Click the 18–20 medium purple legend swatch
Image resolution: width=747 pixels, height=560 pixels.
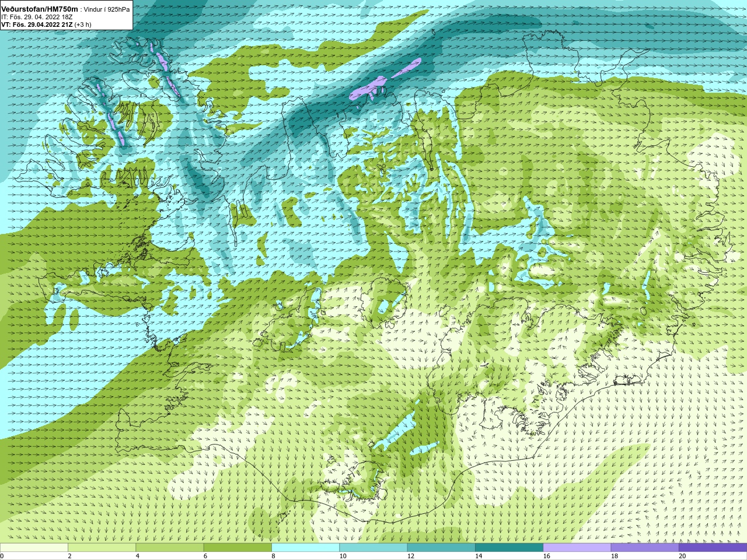[x=645, y=547]
